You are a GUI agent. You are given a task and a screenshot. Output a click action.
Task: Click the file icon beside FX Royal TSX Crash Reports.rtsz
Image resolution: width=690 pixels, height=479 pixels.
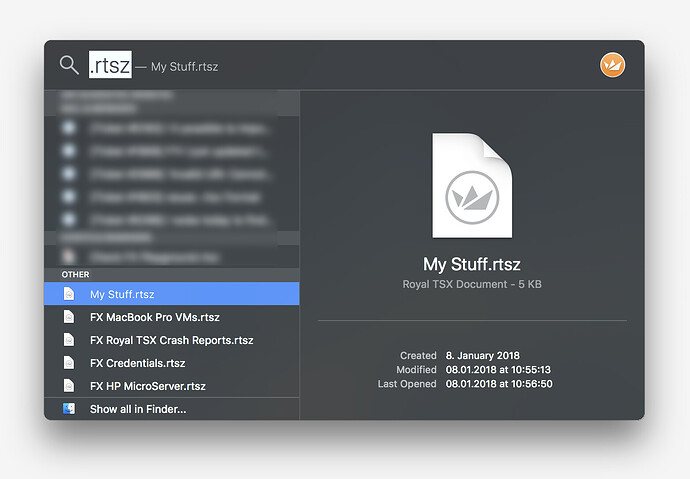69,340
